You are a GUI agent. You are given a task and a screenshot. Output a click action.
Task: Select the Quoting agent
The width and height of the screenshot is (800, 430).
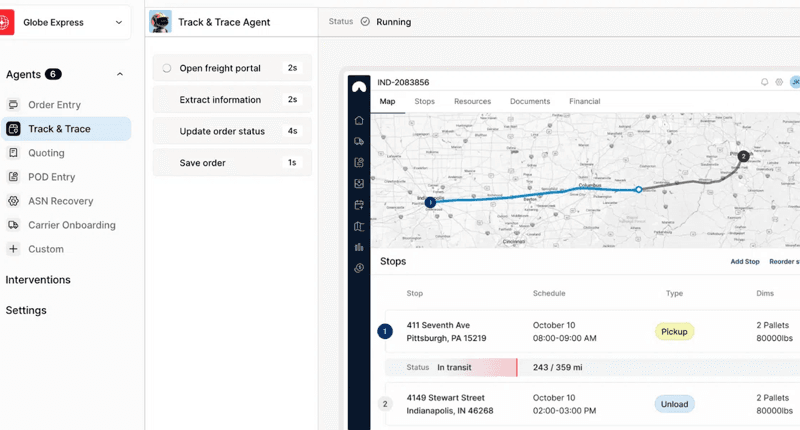pos(46,153)
